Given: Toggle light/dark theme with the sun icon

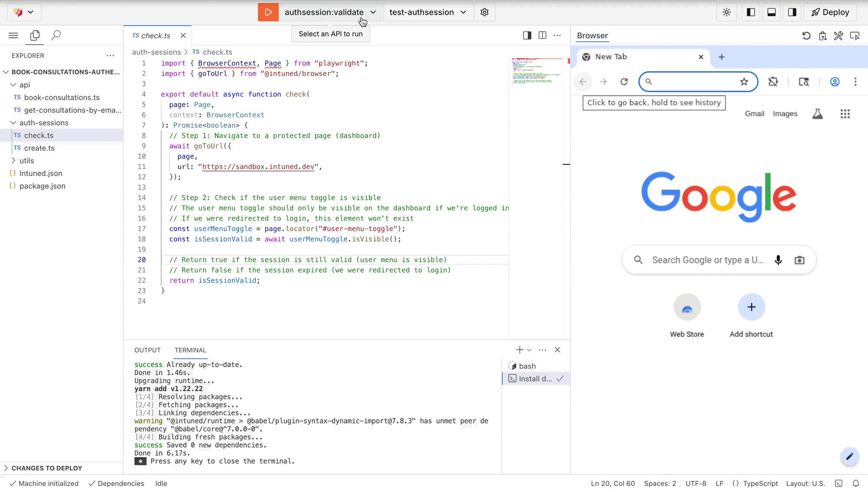Looking at the screenshot, I should (x=727, y=12).
